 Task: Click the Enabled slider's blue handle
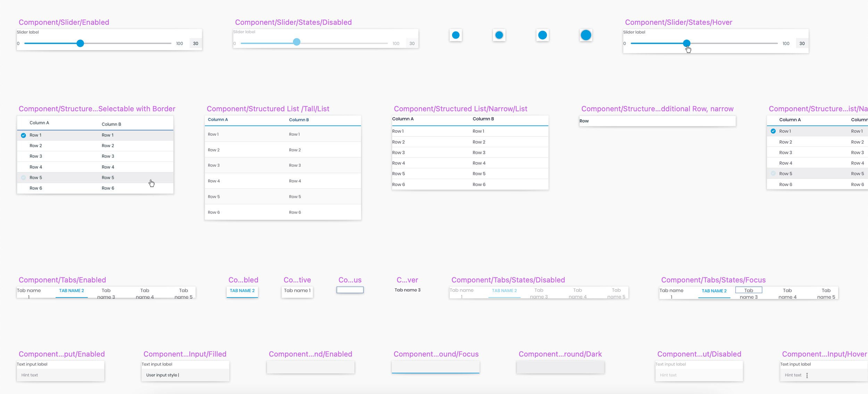(80, 43)
